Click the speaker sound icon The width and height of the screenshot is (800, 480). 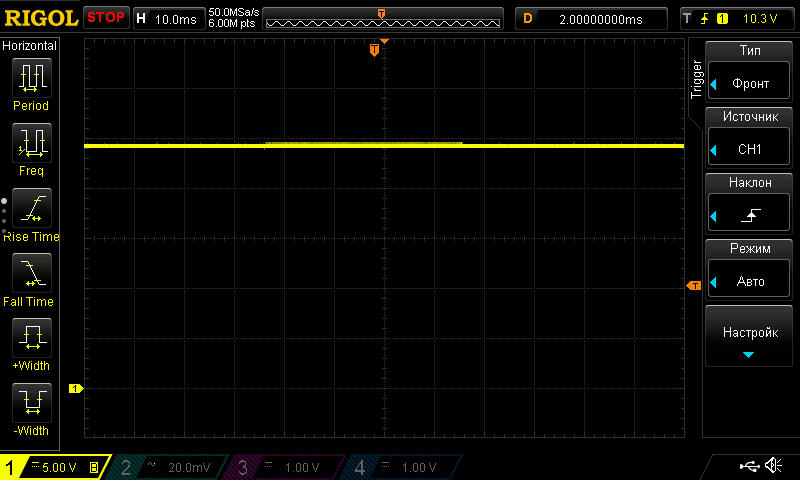[773, 466]
